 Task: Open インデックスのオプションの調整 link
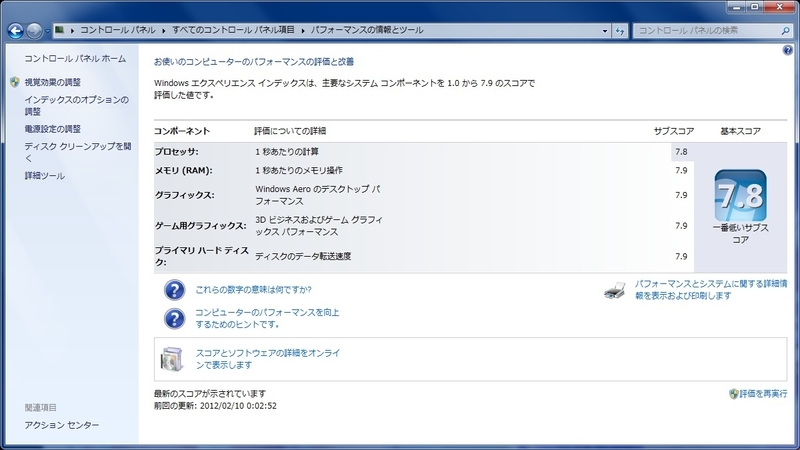pos(77,106)
